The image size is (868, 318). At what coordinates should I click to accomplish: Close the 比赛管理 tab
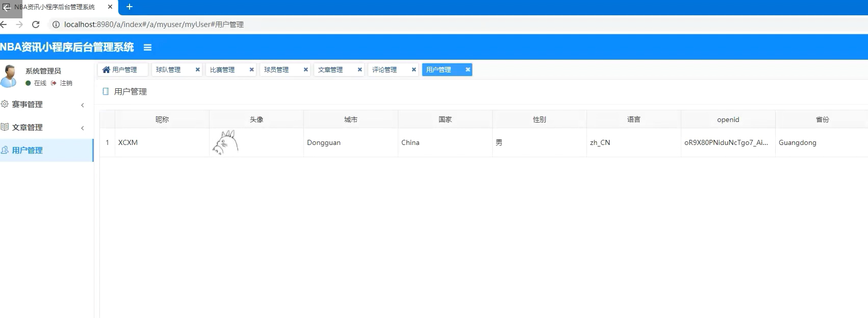pos(251,69)
